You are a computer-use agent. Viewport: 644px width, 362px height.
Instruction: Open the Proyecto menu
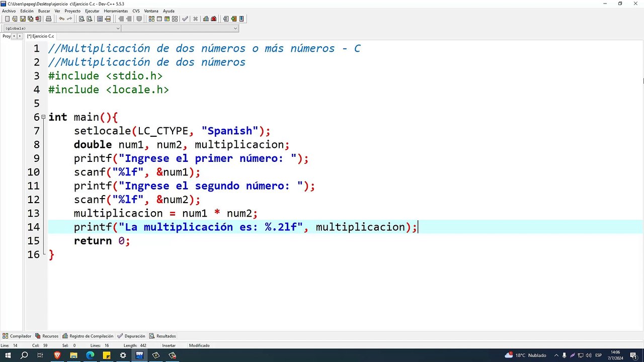click(72, 11)
